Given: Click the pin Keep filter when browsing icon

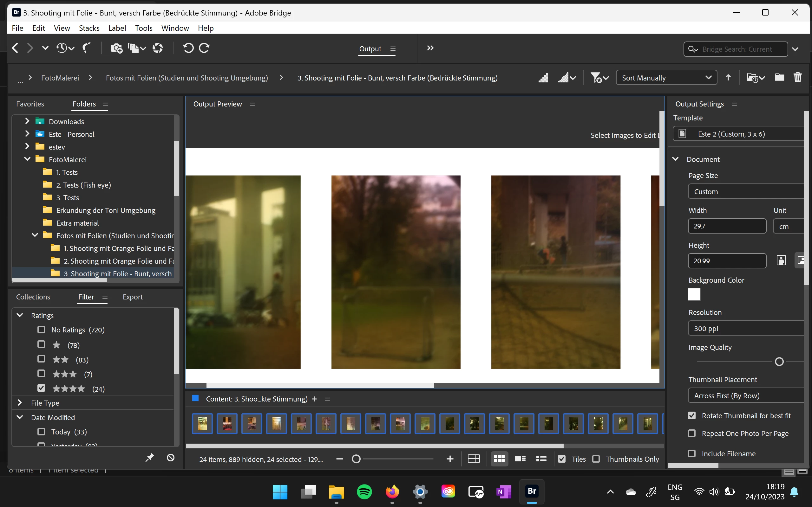Looking at the screenshot, I should (x=150, y=458).
